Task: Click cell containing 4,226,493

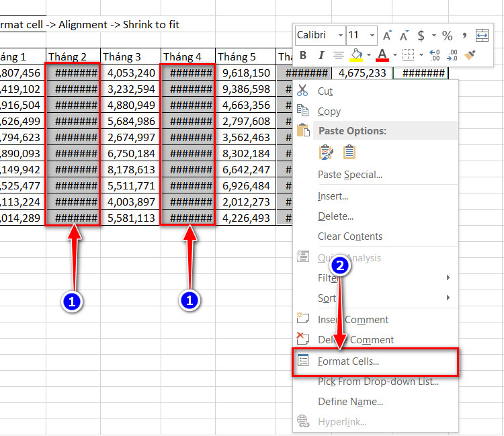Action: coord(245,218)
